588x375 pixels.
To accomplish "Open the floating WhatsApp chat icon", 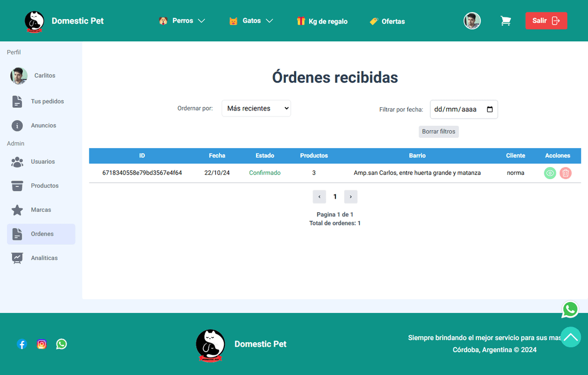I will tap(570, 310).
